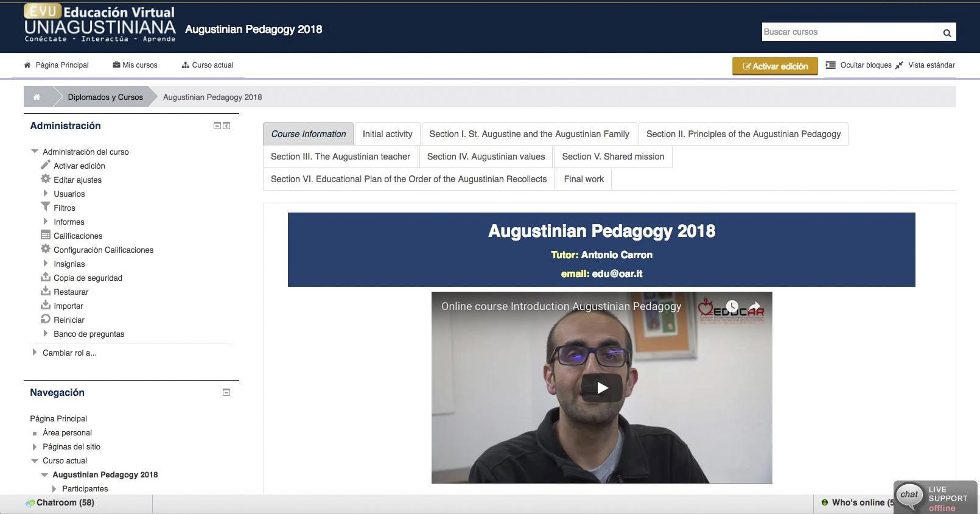
Task: Collapse the Administración block
Action: pos(217,125)
